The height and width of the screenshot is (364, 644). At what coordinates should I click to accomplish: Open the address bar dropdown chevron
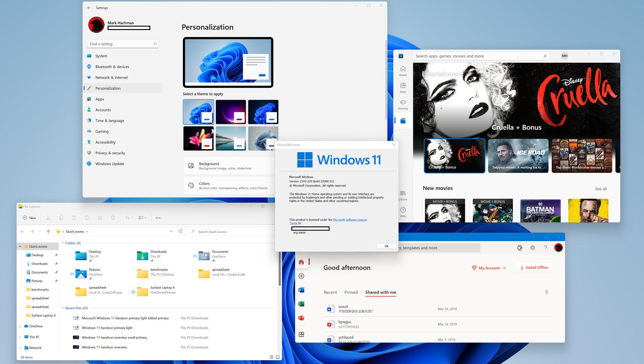[170, 231]
